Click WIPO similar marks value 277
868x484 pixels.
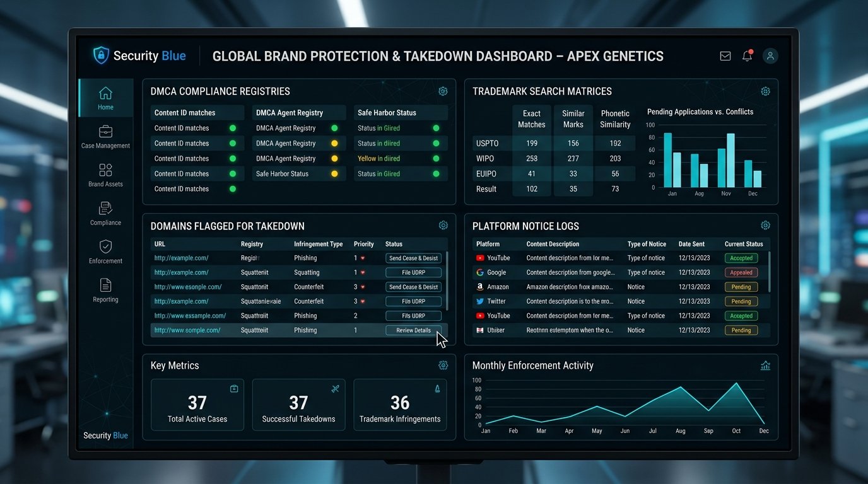pos(573,159)
